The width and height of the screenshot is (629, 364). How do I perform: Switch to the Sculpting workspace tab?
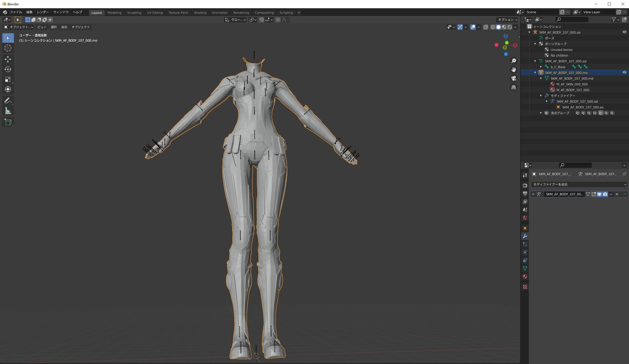point(134,12)
